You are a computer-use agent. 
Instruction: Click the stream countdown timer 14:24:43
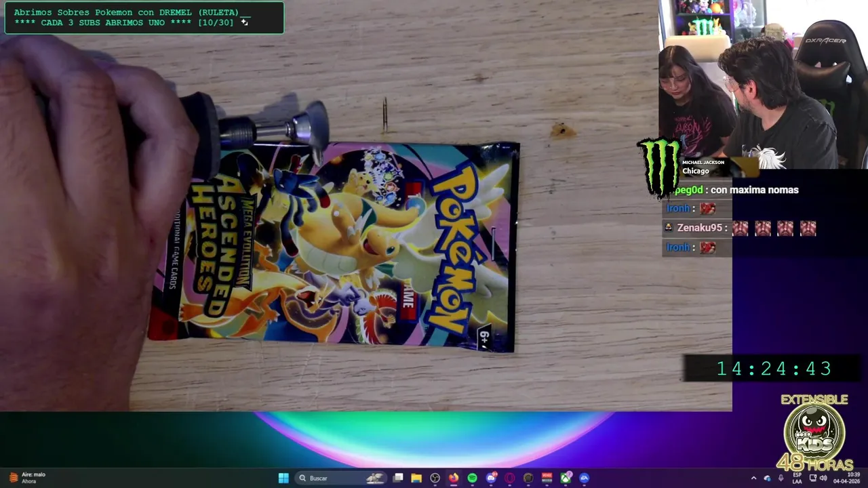click(774, 369)
